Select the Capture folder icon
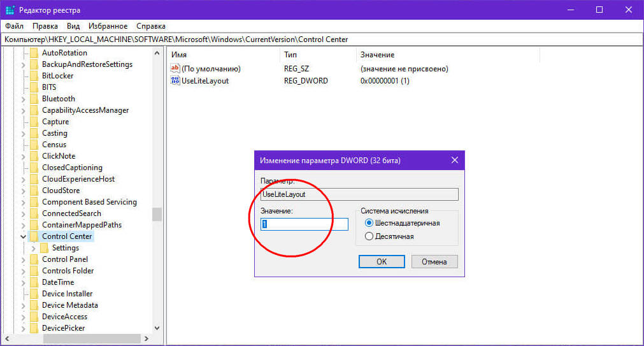This screenshot has width=644, height=346. click(34, 122)
